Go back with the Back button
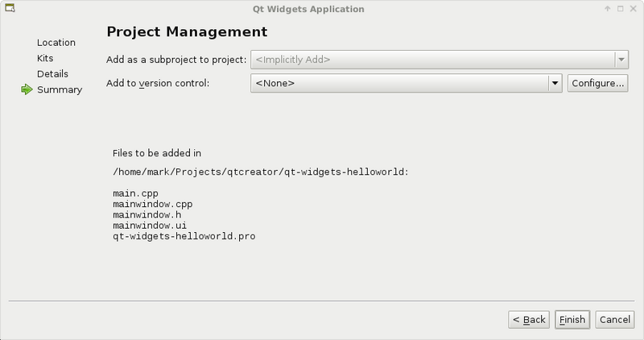644x340 pixels. (529, 319)
